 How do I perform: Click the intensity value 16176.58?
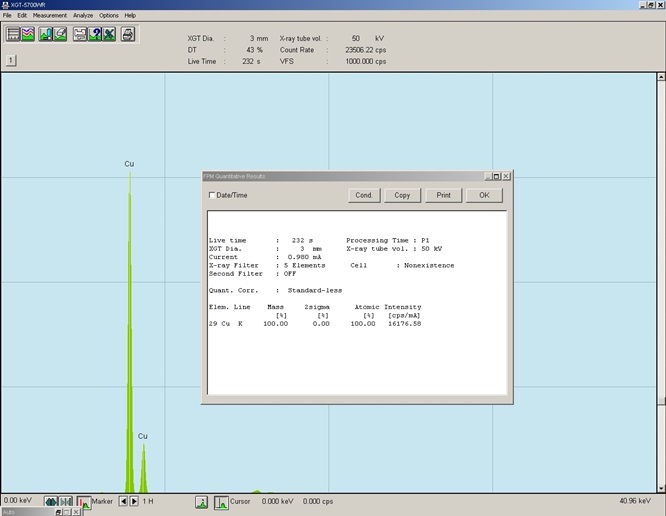coord(404,324)
